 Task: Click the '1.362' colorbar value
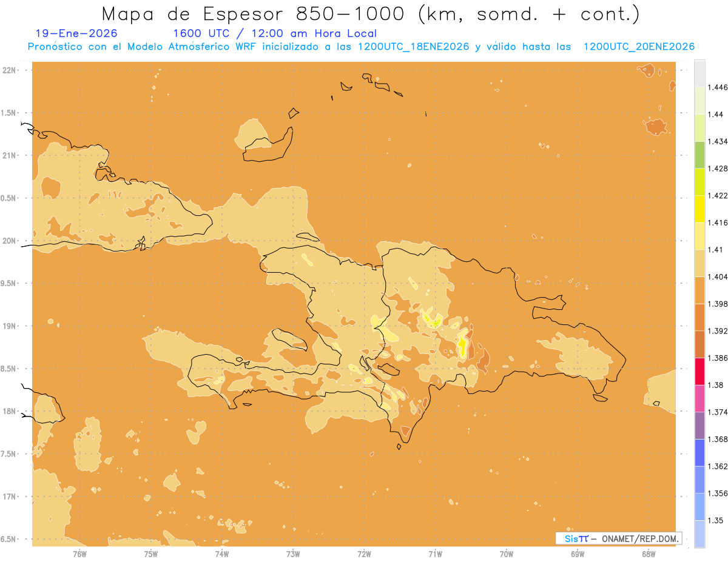[718, 466]
